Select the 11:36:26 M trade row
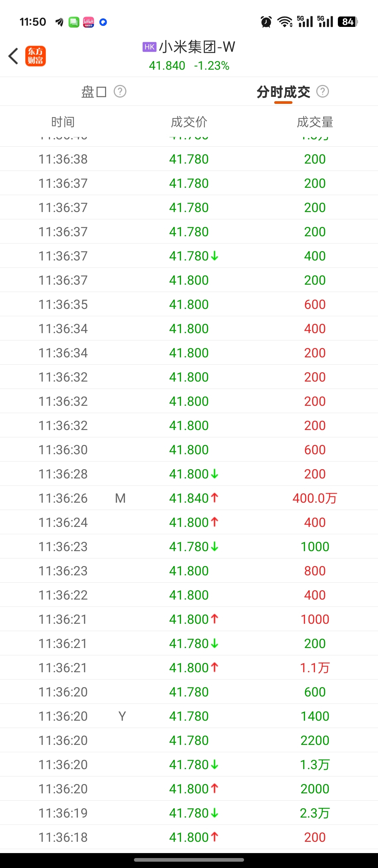The image size is (378, 868). click(x=189, y=498)
